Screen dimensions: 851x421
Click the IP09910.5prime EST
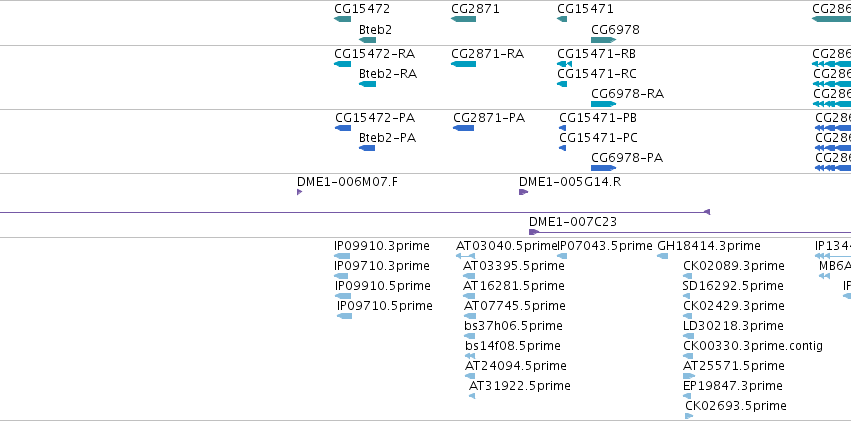point(343,296)
